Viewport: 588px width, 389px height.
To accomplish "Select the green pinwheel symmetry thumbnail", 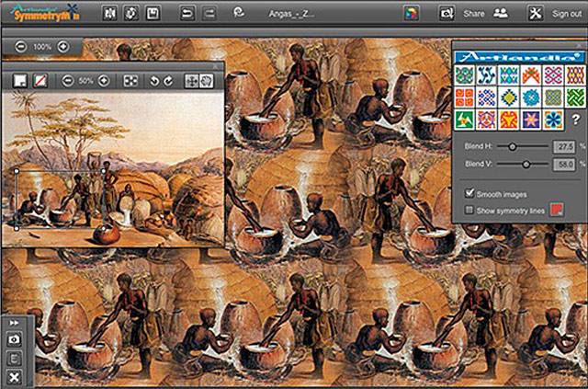I will [464, 120].
